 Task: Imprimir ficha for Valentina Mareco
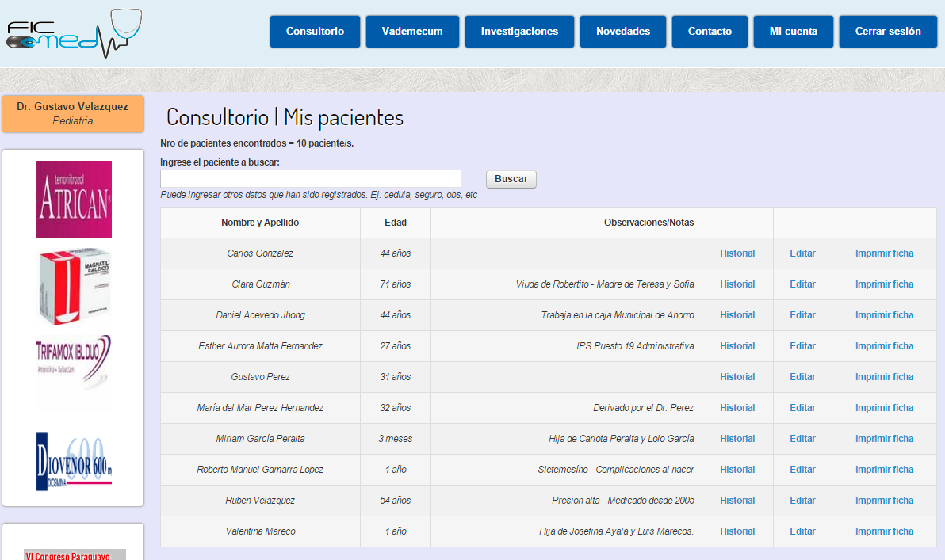(883, 531)
